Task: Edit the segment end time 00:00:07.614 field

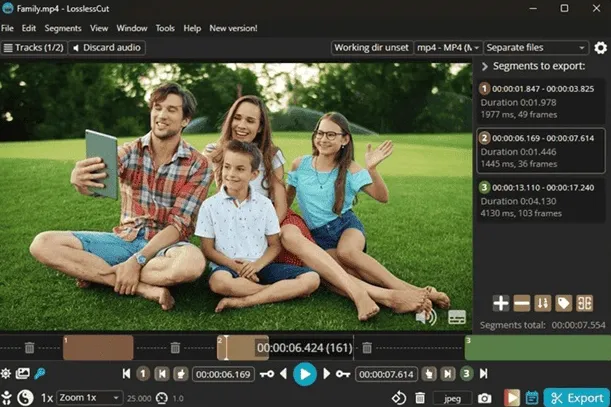Action: (x=387, y=374)
